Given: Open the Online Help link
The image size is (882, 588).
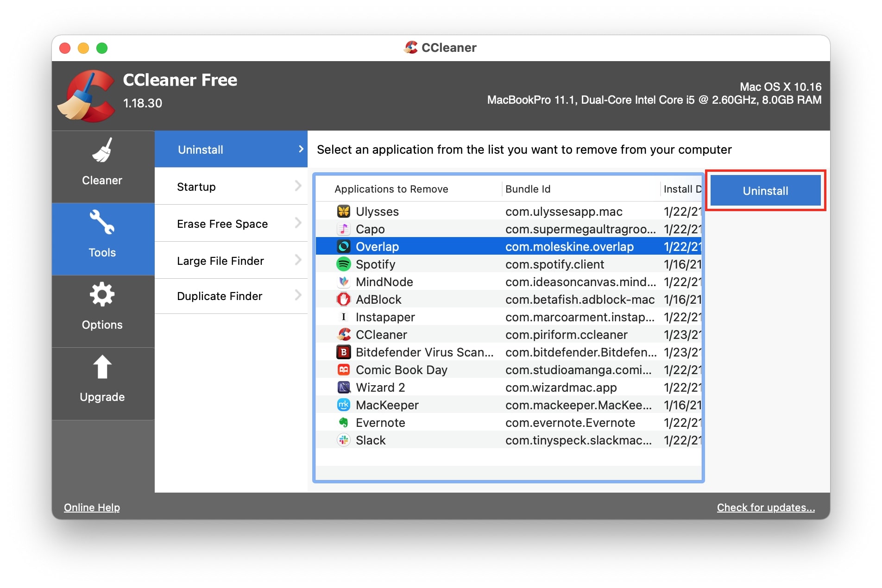Looking at the screenshot, I should [x=92, y=507].
